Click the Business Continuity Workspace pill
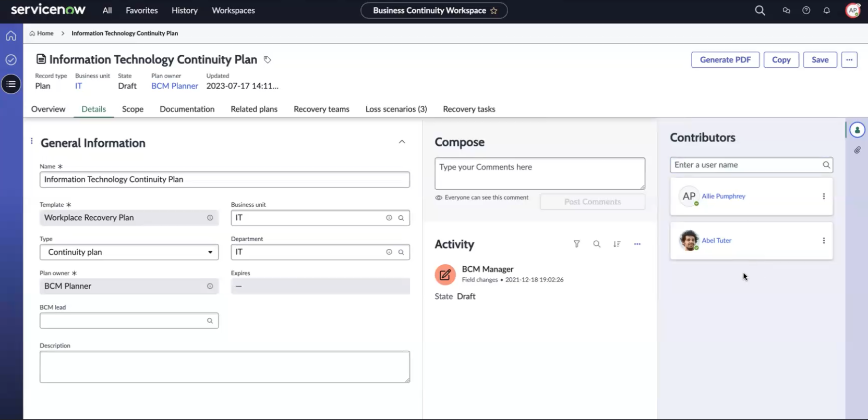The height and width of the screenshot is (420, 868). 434,10
